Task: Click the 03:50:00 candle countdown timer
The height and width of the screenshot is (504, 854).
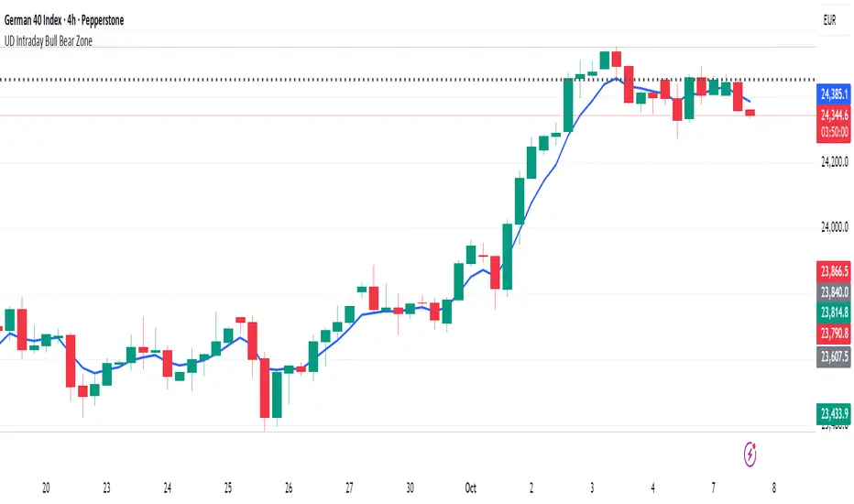Action: (833, 131)
